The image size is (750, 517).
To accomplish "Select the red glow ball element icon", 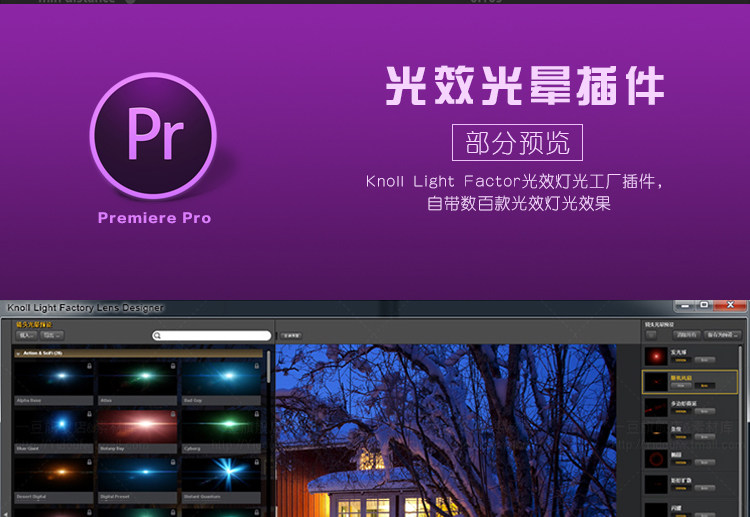I will click(x=655, y=355).
